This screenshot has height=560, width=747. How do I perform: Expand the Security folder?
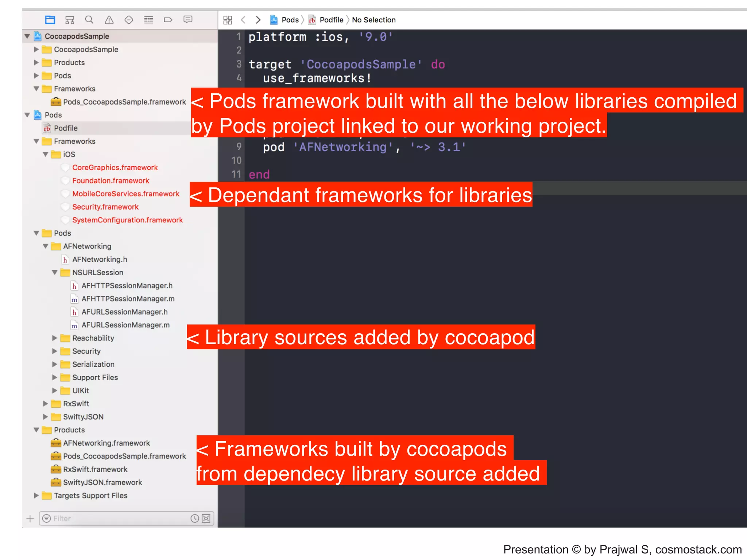pos(55,351)
